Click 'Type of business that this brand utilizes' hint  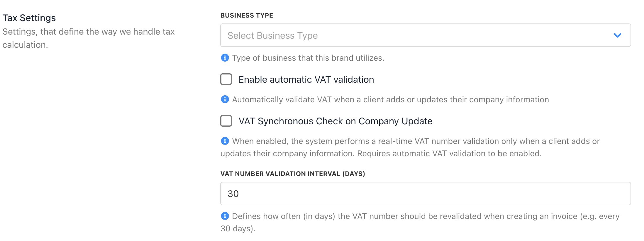[x=308, y=58]
